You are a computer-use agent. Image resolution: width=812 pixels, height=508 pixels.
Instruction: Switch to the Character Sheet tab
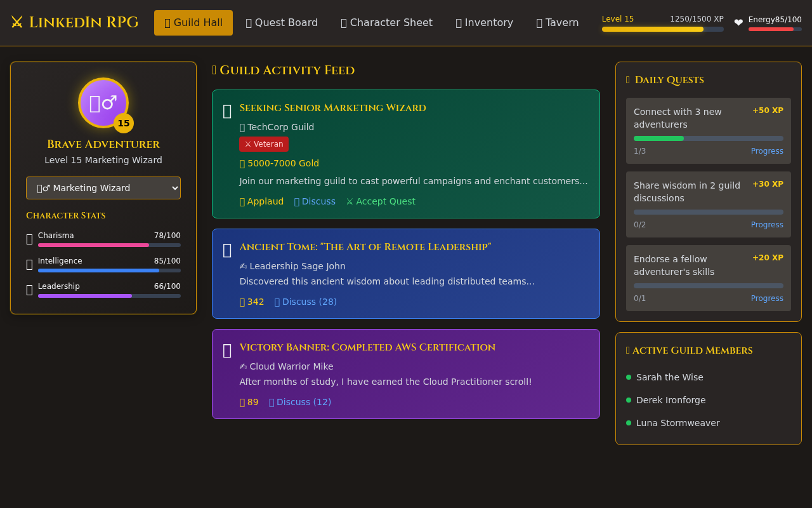click(386, 23)
